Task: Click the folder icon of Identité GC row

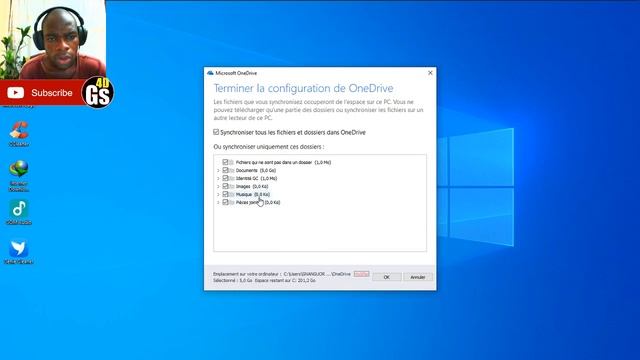Action: [x=231, y=178]
